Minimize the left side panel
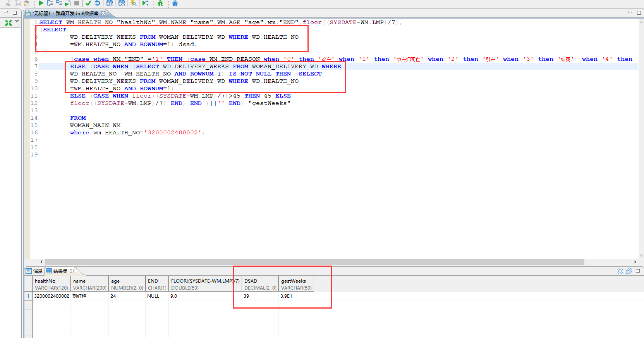Viewport: 644px width, 338px height. click(x=6, y=12)
